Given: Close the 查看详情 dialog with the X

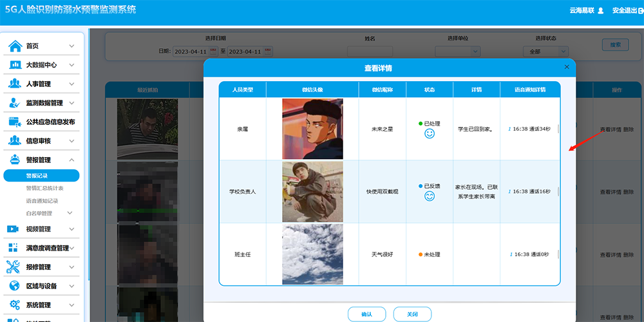Looking at the screenshot, I should pyautogui.click(x=567, y=67).
